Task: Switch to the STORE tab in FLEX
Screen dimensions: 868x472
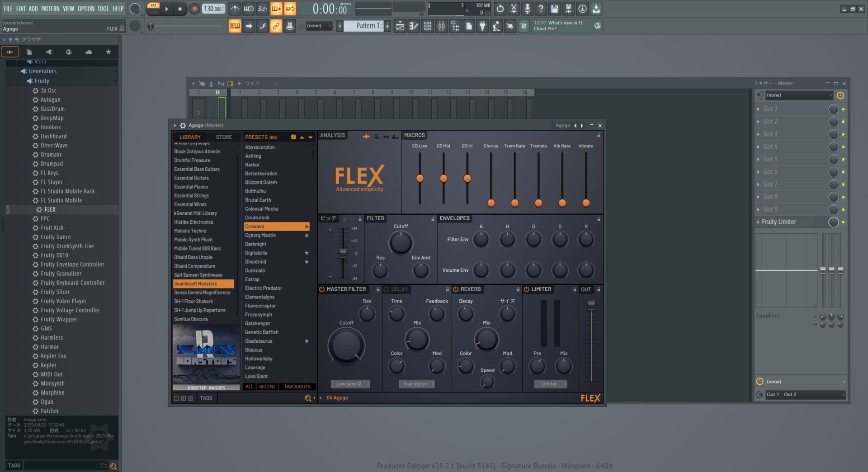Action: click(x=224, y=137)
